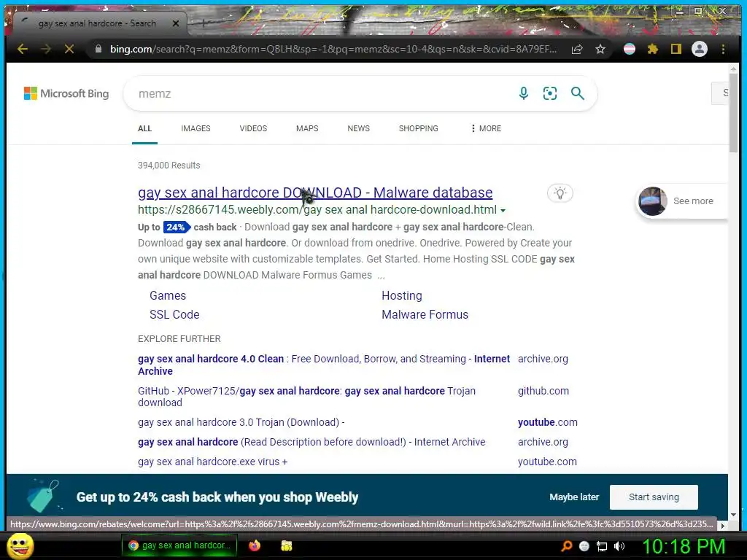Click the lightbulb insights icon beside the result
The height and width of the screenshot is (560, 747).
560,193
